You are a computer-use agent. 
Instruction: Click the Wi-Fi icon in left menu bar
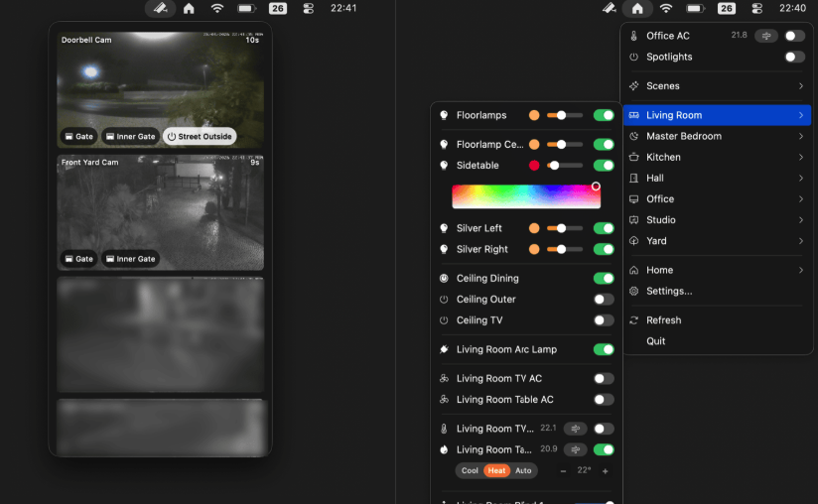(x=217, y=8)
